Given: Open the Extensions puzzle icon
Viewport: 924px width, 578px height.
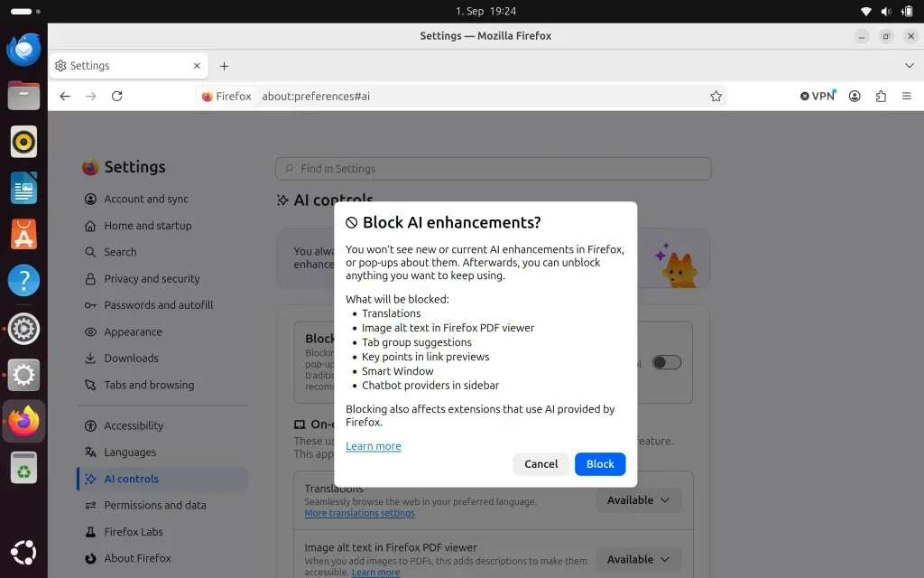Looking at the screenshot, I should [x=881, y=96].
